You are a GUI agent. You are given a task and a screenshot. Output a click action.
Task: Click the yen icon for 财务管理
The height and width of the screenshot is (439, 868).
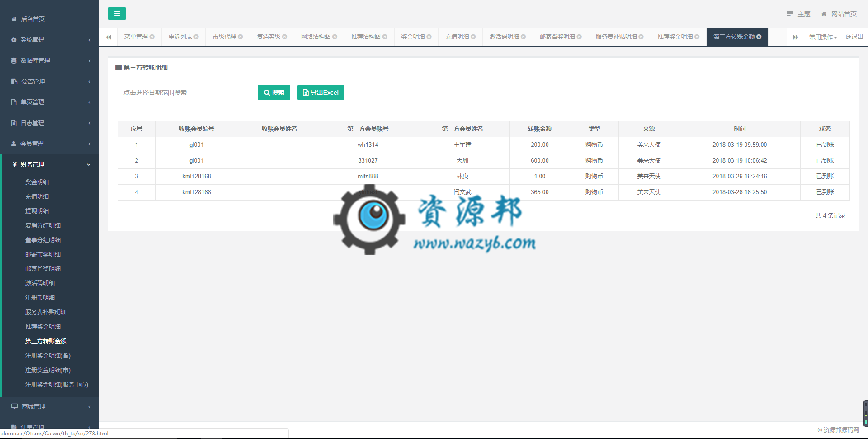[15, 164]
